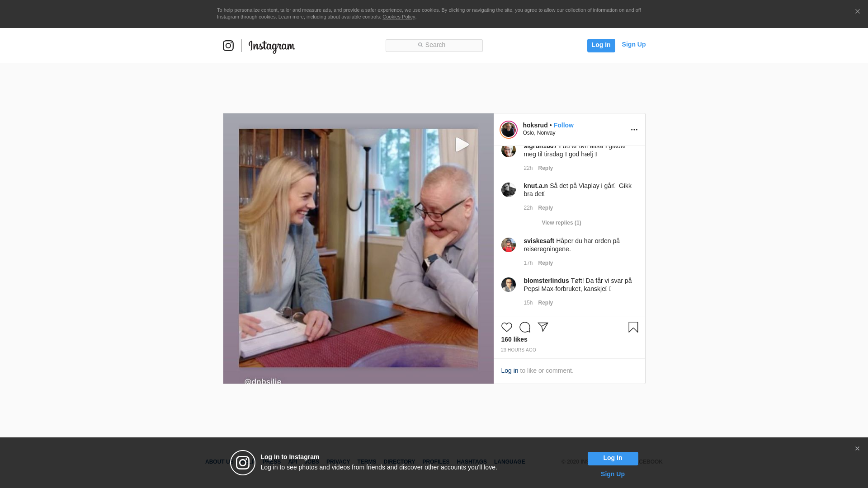Open the blomsterlindus username link

click(547, 281)
